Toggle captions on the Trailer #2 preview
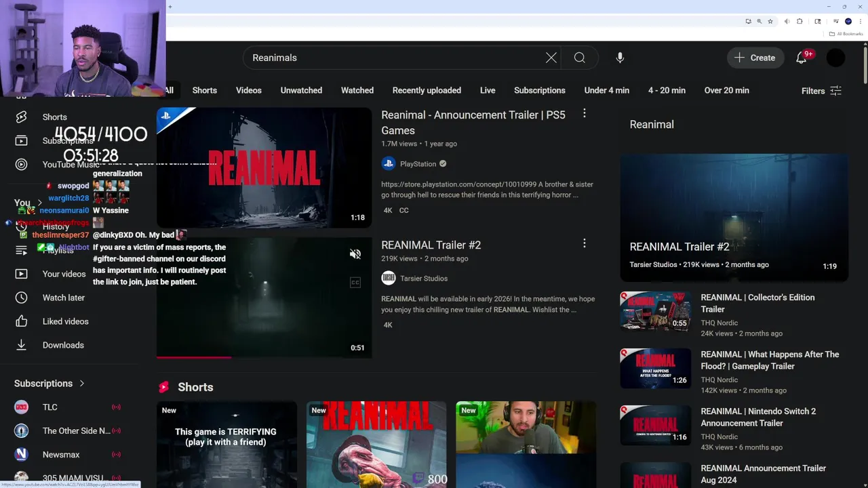868x488 pixels. coord(355,282)
